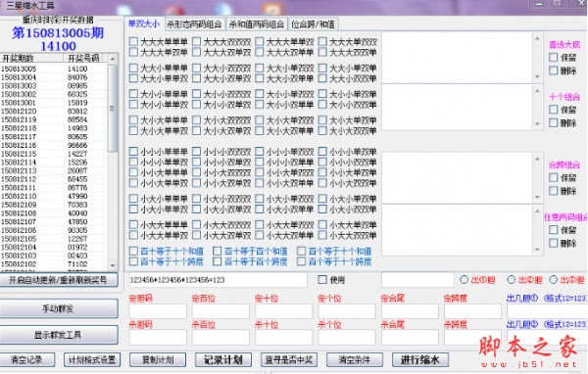Image resolution: width=588 pixels, height=374 pixels.
Task: Open 计划格式设置 settings button
Action: click(92, 359)
